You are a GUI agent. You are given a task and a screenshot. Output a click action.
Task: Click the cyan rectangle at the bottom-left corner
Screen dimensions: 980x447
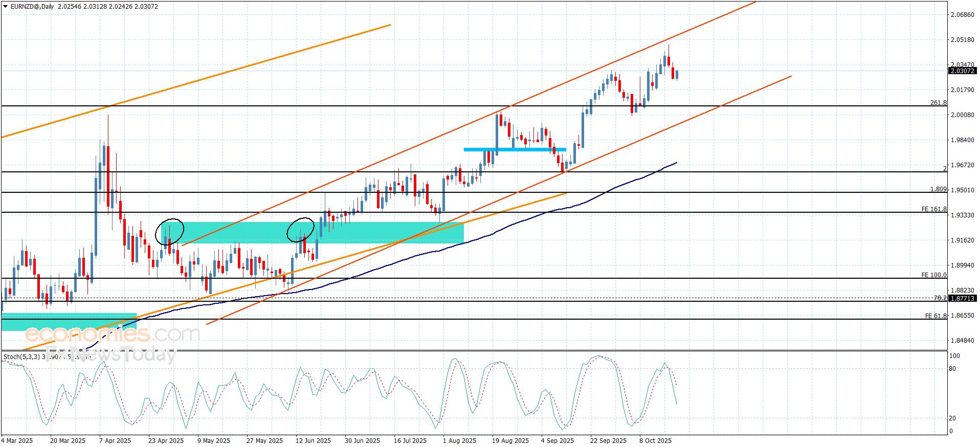tap(69, 322)
